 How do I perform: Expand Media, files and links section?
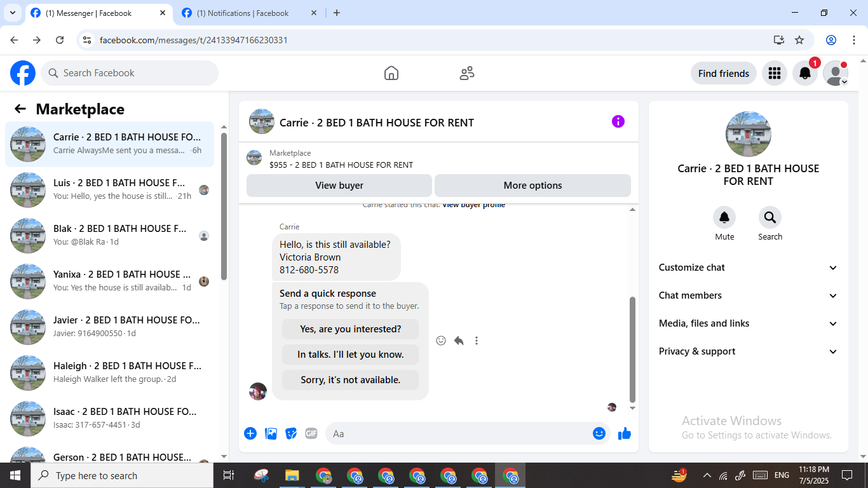(x=749, y=323)
